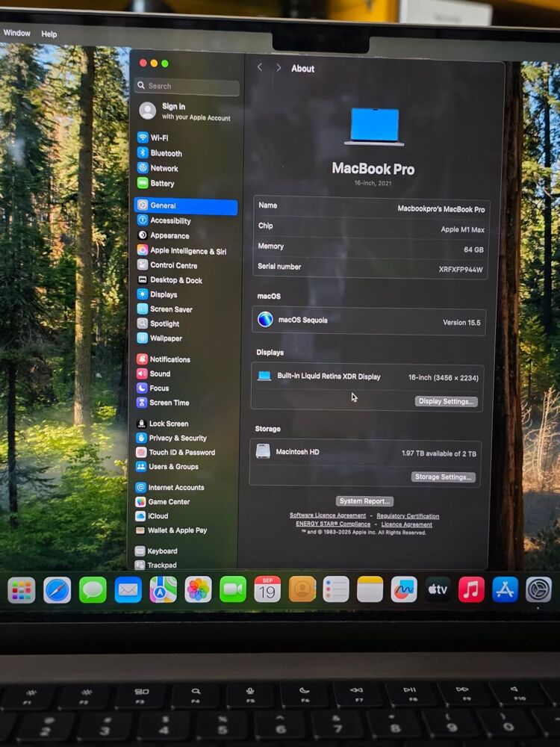
Task: Open Maps from the Dock
Action: (163, 590)
